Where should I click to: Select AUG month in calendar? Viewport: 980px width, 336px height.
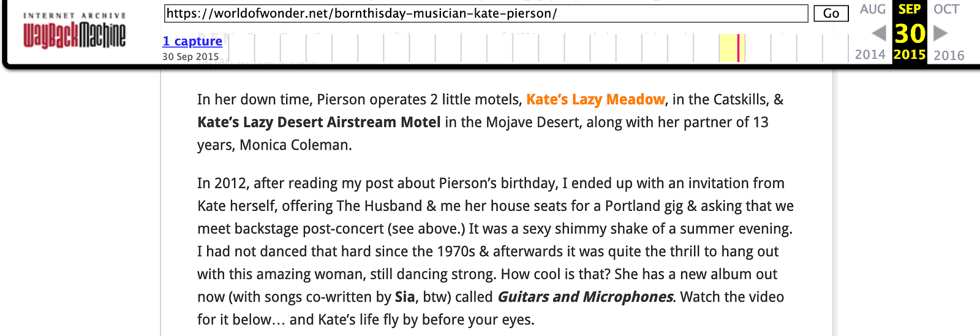873,9
